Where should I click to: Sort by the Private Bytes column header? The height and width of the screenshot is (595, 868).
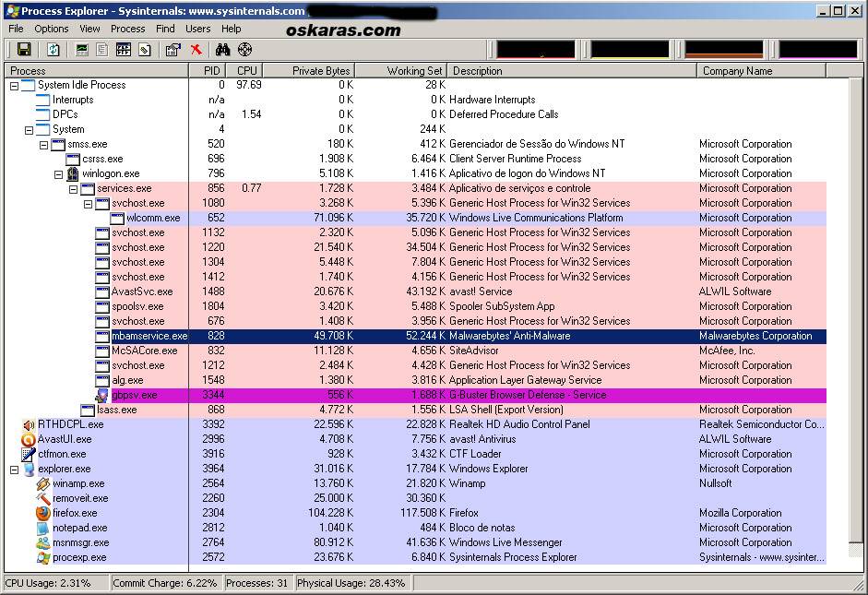[x=309, y=71]
